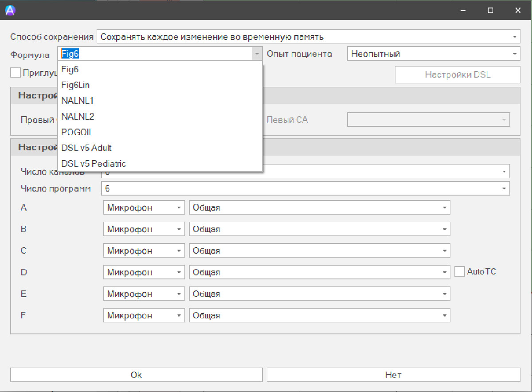This screenshot has width=532, height=392.
Task: Click the Fig6 formula text field
Action: pyautogui.click(x=155, y=54)
